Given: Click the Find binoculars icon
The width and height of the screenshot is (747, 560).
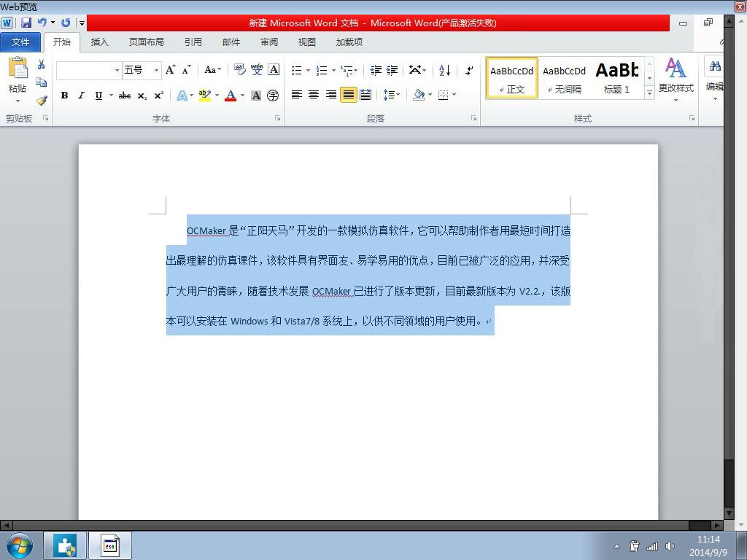Looking at the screenshot, I should tap(715, 66).
